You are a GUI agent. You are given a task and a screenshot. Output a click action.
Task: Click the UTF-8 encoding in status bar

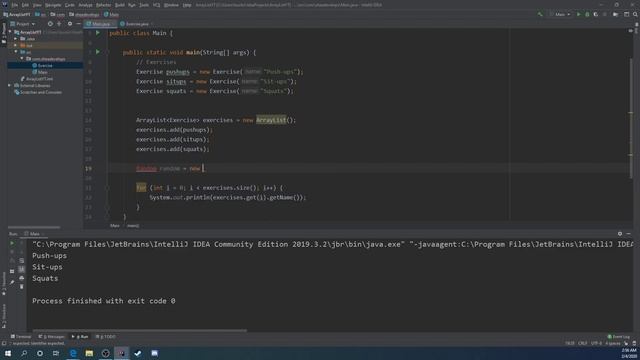click(x=596, y=343)
